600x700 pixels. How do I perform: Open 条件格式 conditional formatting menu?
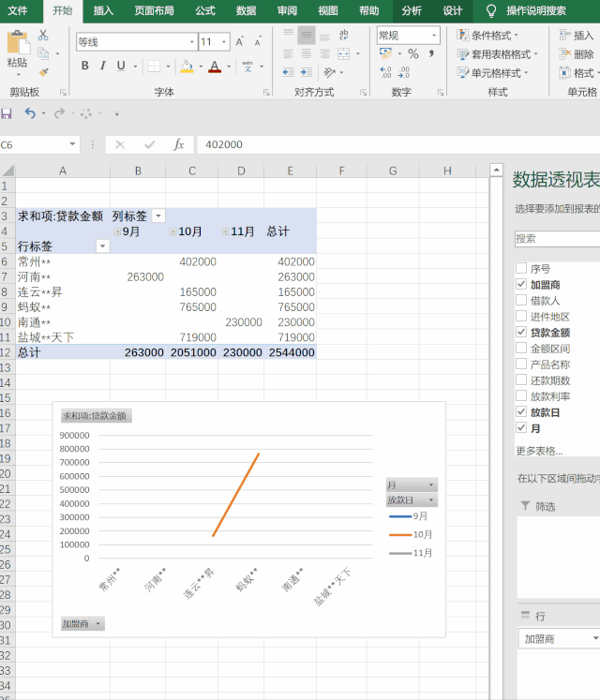pyautogui.click(x=487, y=36)
